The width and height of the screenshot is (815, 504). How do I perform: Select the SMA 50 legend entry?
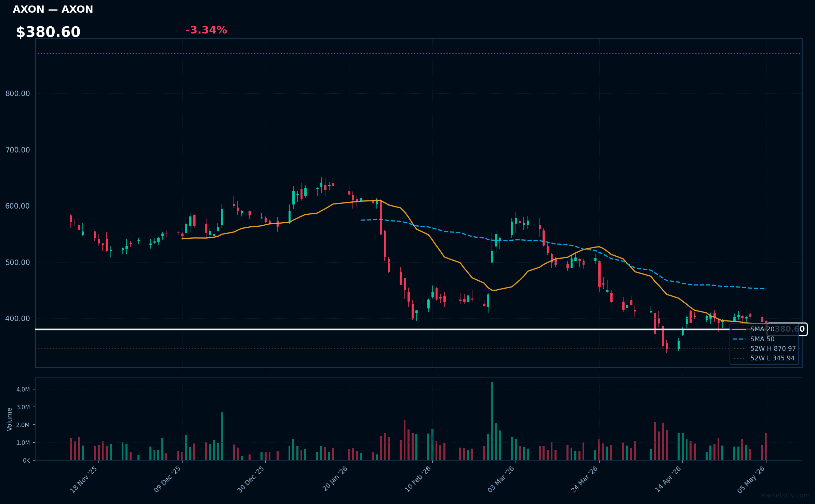pos(753,339)
